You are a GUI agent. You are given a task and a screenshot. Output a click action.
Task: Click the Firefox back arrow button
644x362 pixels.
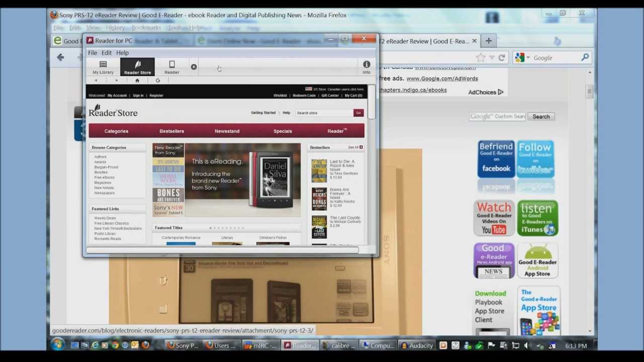click(x=60, y=57)
